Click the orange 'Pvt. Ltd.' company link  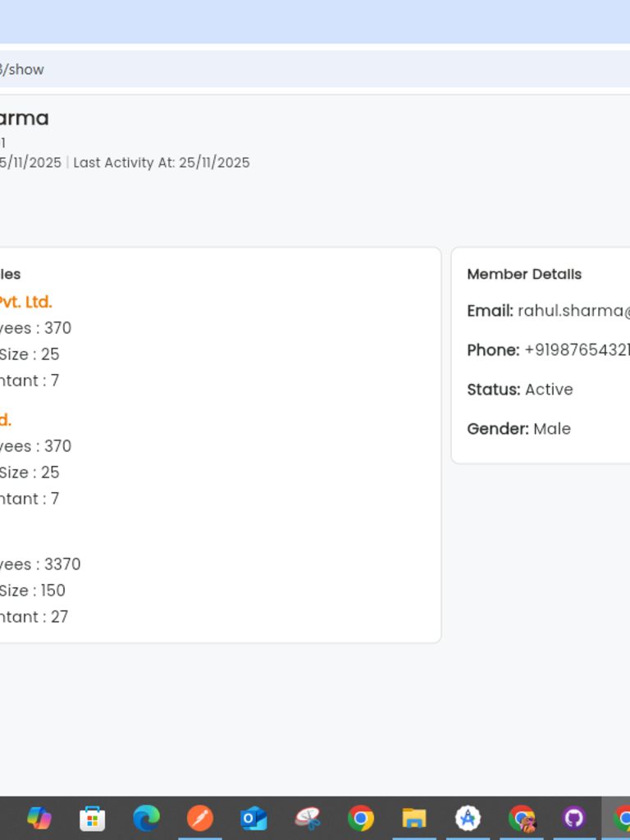pyautogui.click(x=25, y=302)
